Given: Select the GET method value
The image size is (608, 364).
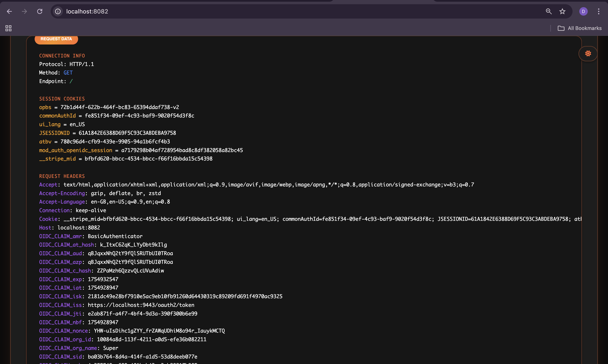Looking at the screenshot, I should pyautogui.click(x=68, y=73).
